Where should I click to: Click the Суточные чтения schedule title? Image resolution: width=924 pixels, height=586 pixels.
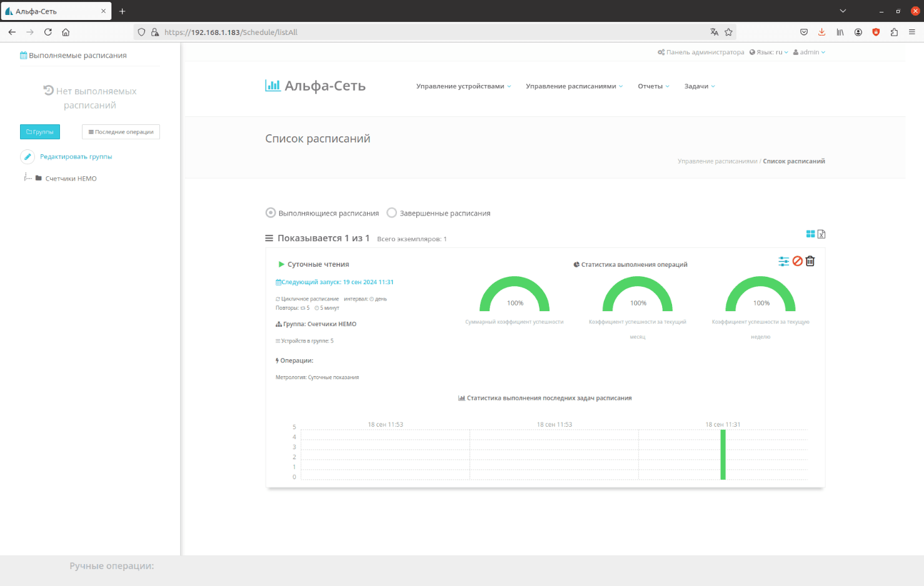coord(318,264)
